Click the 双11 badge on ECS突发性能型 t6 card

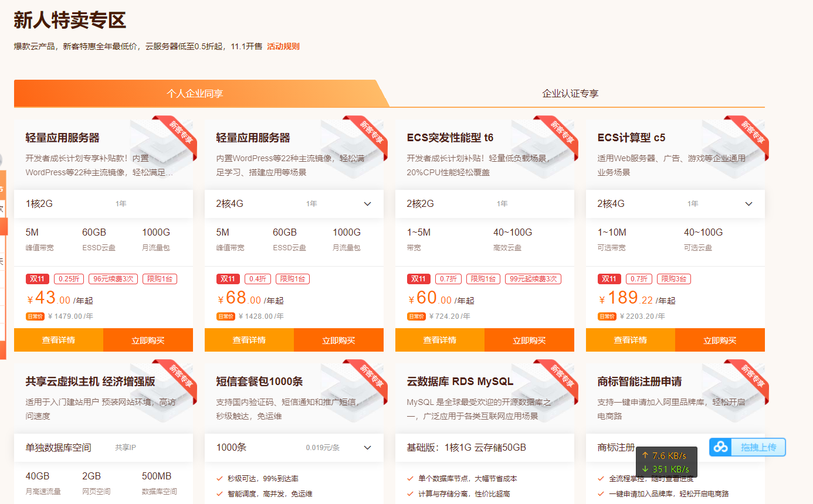pos(419,279)
